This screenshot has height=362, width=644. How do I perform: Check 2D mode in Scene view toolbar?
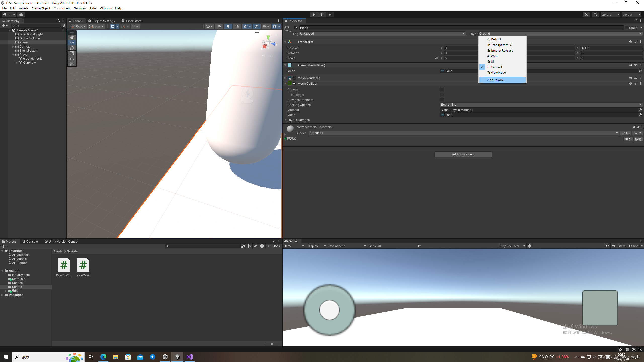219,26
